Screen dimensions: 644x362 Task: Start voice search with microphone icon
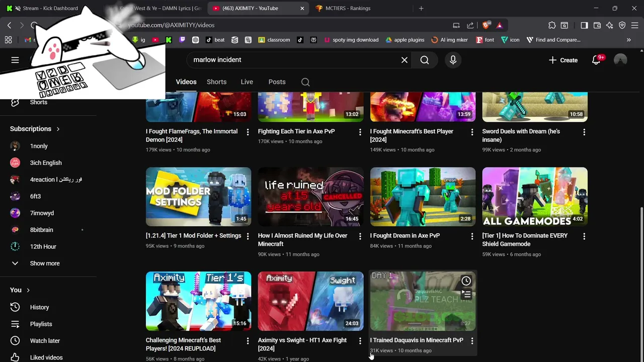click(x=453, y=60)
